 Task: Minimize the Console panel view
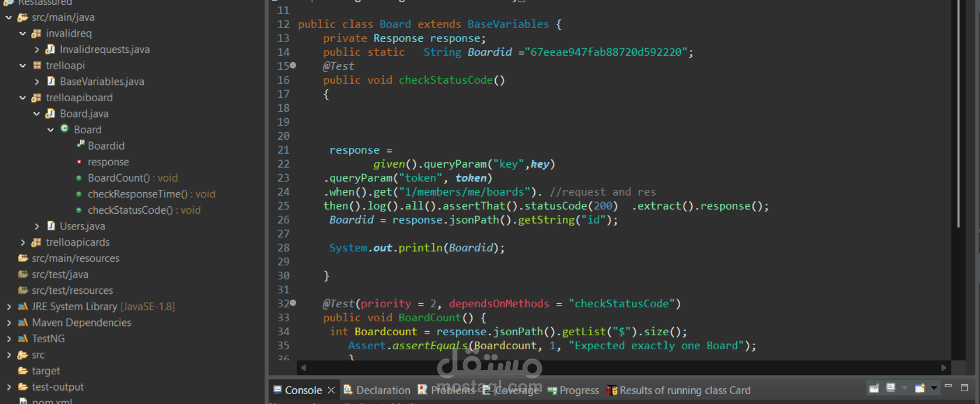[x=949, y=387]
